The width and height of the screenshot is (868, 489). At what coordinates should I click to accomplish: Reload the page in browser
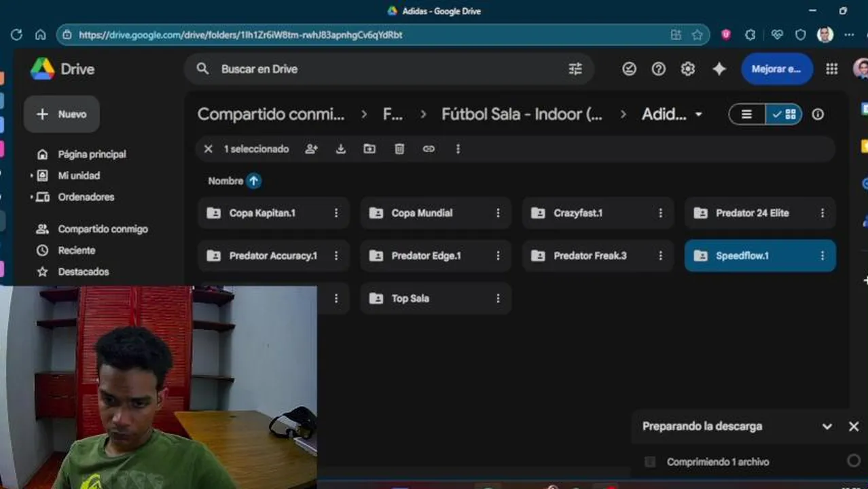pos(16,35)
